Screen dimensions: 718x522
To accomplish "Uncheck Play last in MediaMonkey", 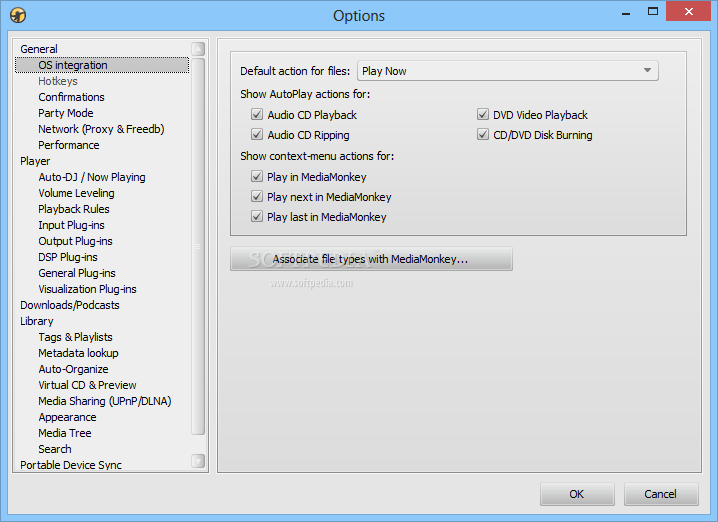I will coord(257,217).
